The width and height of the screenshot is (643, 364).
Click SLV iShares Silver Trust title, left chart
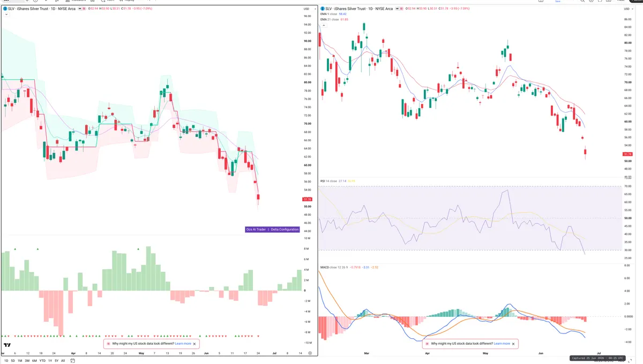pyautogui.click(x=41, y=9)
